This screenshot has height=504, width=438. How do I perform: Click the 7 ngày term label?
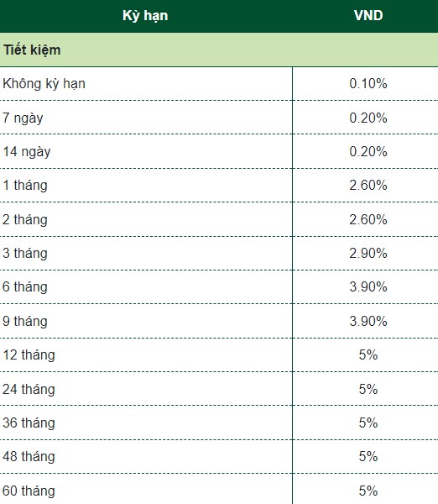pyautogui.click(x=23, y=118)
